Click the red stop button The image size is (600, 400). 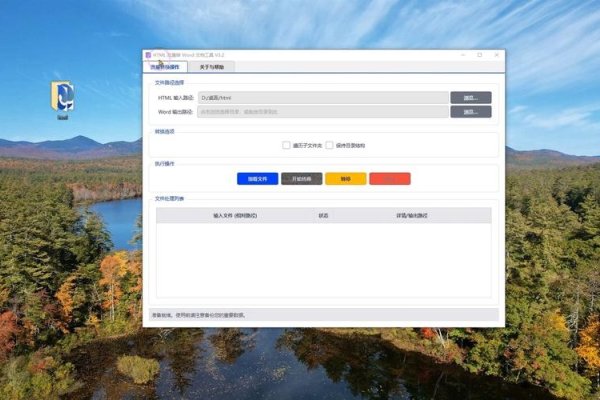pos(390,179)
